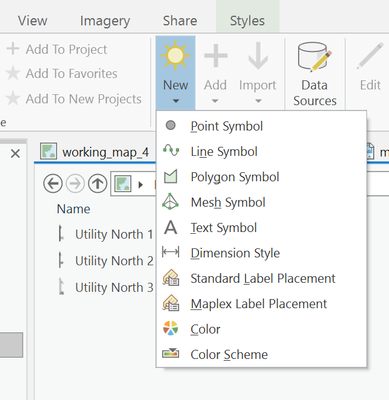Expand the path bar breadcrumb arrow
The width and height of the screenshot is (389, 400).
pos(141,184)
